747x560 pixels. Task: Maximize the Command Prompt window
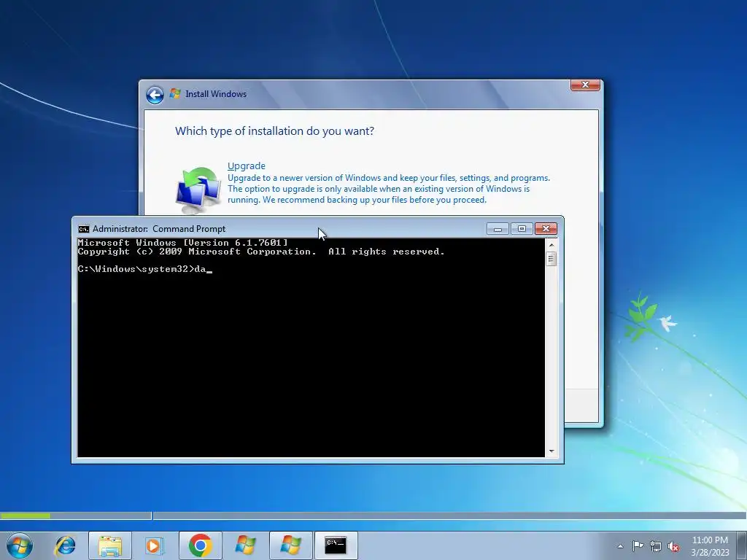pos(522,229)
